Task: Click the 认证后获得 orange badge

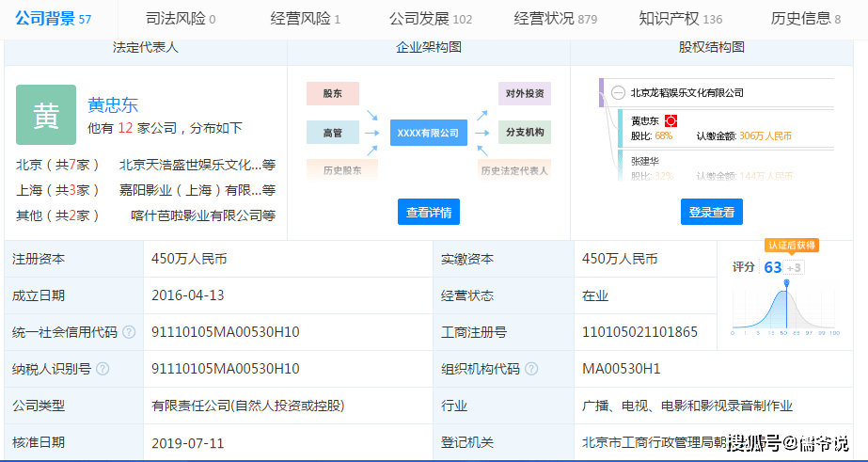Action: coord(792,245)
